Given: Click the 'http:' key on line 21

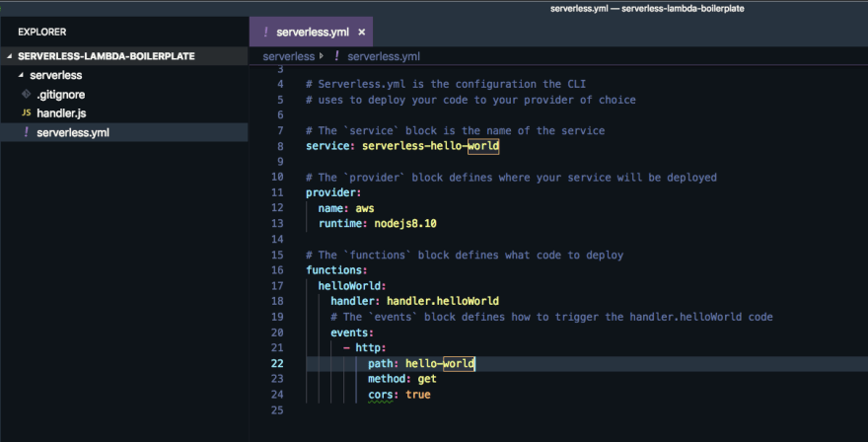Looking at the screenshot, I should 370,348.
